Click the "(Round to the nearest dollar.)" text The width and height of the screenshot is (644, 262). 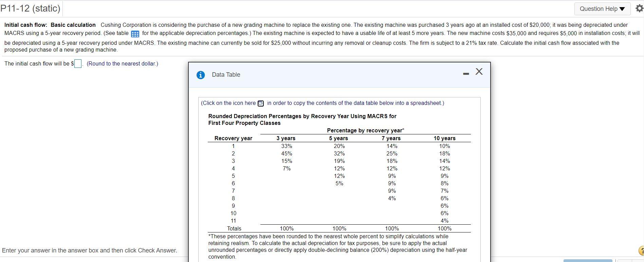tap(122, 63)
